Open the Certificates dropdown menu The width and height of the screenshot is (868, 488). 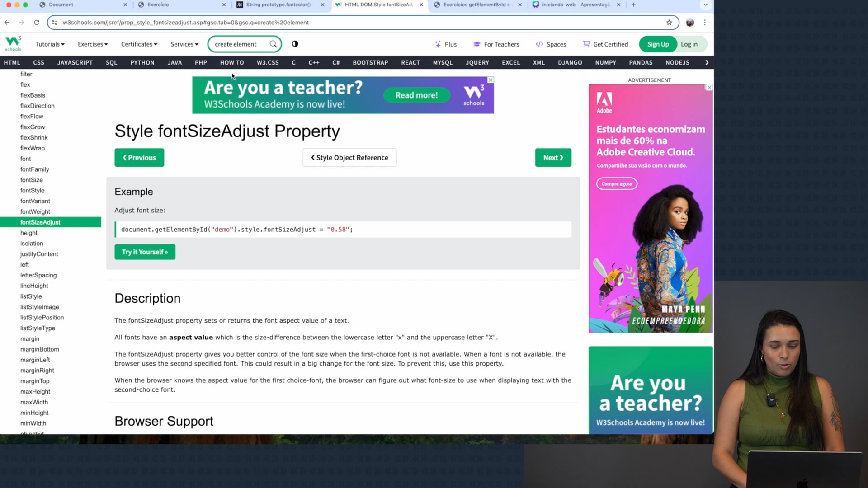coord(139,44)
